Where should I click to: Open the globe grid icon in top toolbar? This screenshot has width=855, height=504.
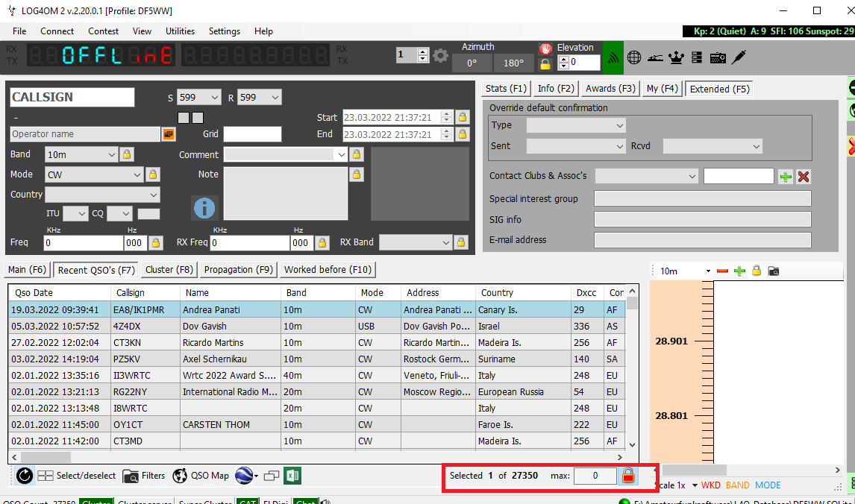pyautogui.click(x=634, y=57)
